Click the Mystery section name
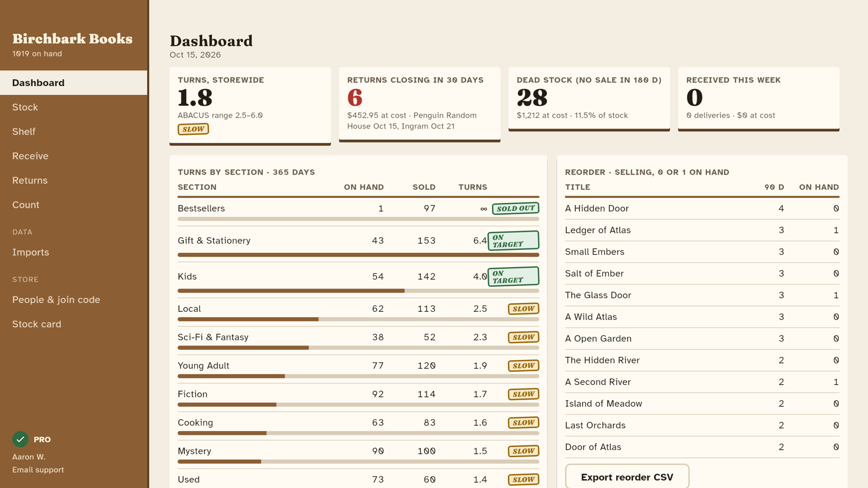 195,451
